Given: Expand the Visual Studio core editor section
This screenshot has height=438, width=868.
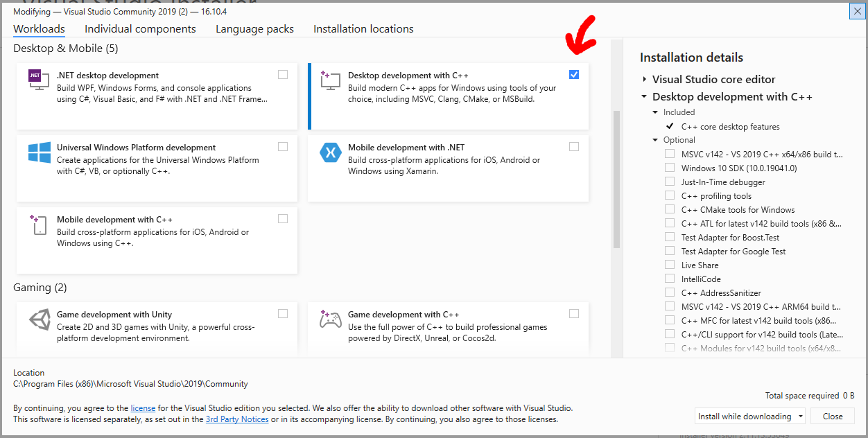Looking at the screenshot, I should point(644,80).
